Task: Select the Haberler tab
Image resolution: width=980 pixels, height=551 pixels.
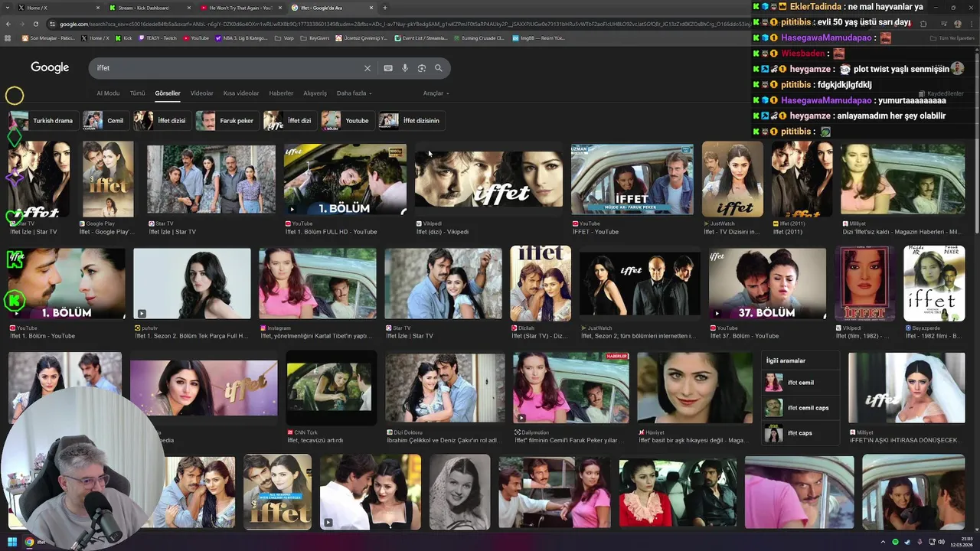Action: (x=281, y=93)
